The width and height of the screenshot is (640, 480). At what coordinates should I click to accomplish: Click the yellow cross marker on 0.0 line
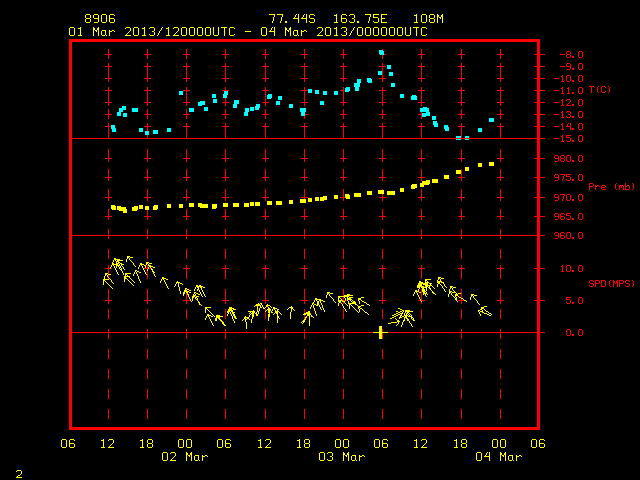(x=380, y=332)
